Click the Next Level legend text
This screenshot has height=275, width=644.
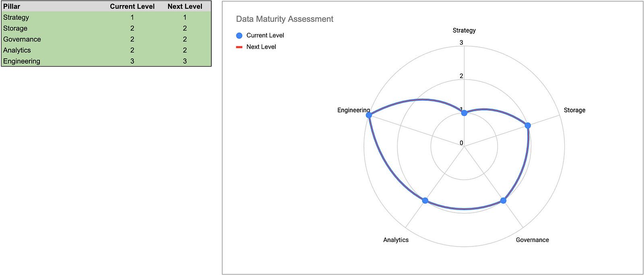click(261, 47)
